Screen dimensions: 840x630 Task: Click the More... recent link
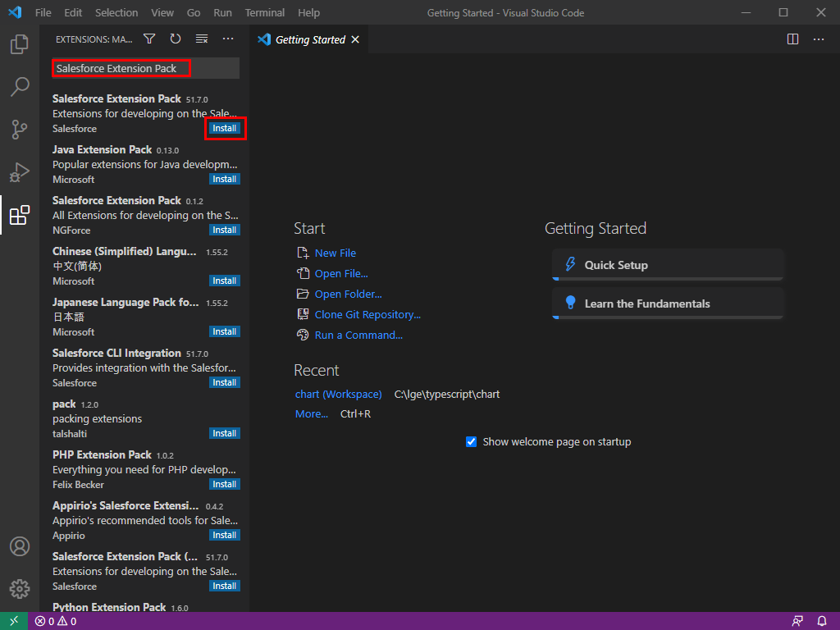[x=311, y=414]
